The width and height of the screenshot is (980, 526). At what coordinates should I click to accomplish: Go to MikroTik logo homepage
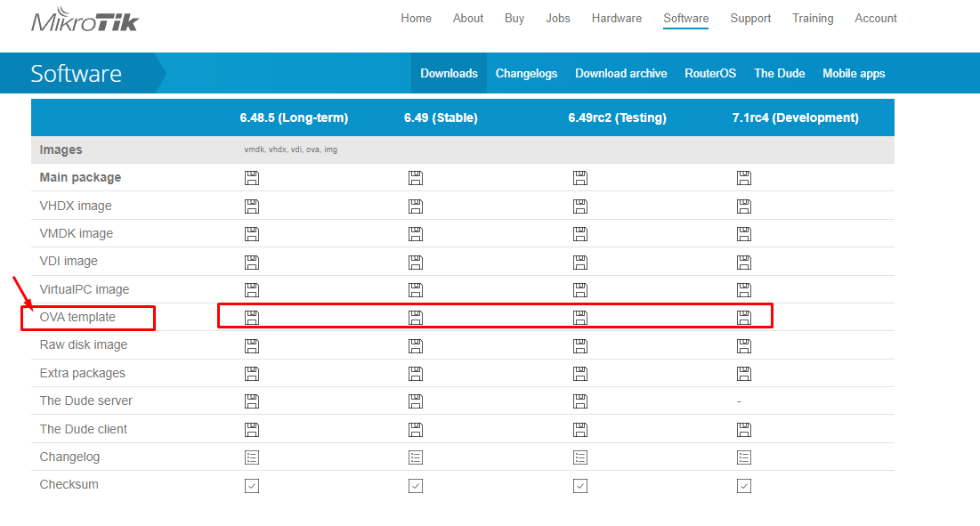pos(85,20)
